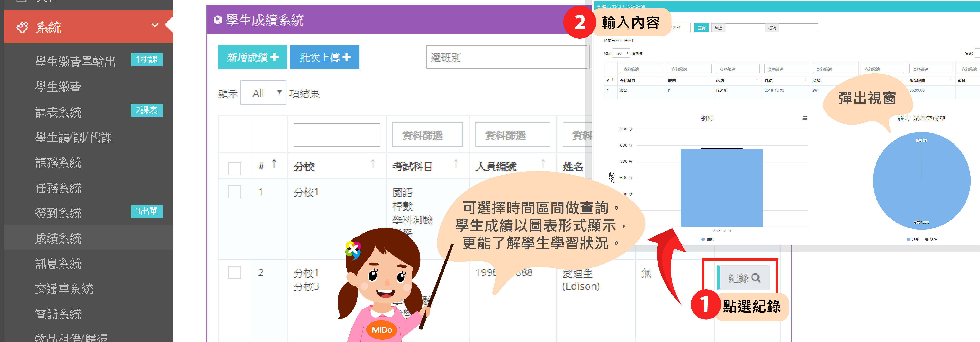Image resolution: width=980 pixels, height=342 pixels.
Task: Sort by 考試科目 column arrow
Action: pos(456,164)
